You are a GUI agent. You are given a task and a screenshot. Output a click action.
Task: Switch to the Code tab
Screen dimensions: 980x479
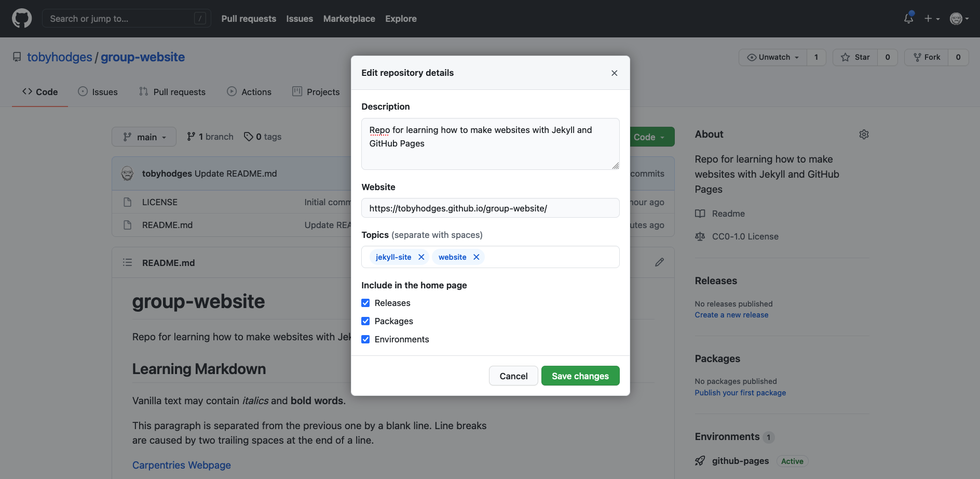coord(40,92)
